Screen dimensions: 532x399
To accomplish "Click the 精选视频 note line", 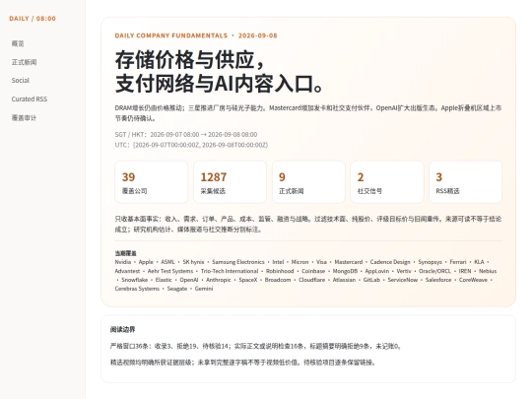I will (243, 363).
